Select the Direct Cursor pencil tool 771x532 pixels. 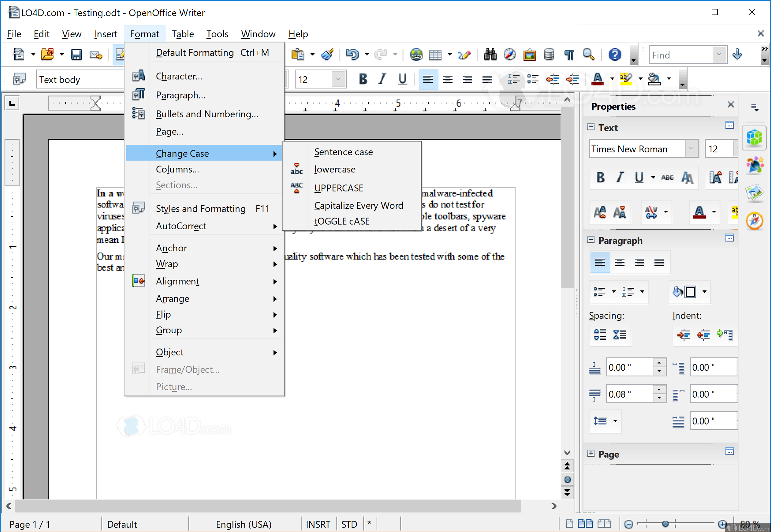coord(464,54)
